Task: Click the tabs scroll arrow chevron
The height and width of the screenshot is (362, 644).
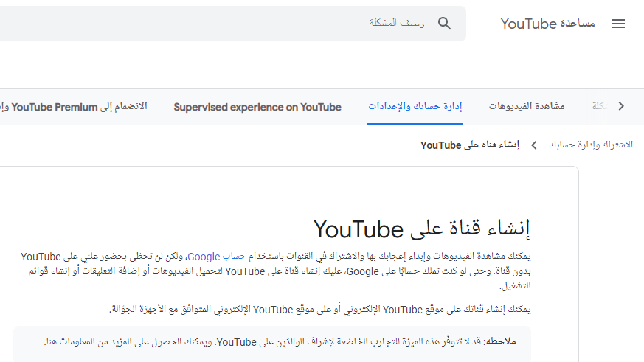Action: click(x=621, y=106)
